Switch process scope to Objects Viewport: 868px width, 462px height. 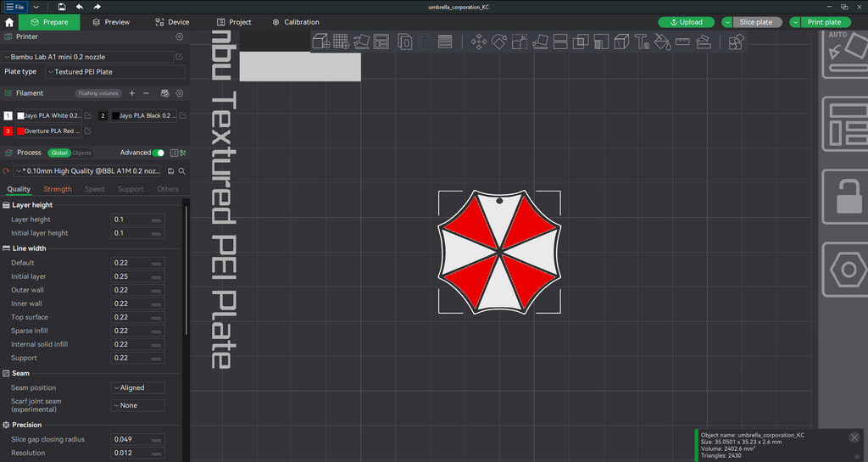click(82, 153)
